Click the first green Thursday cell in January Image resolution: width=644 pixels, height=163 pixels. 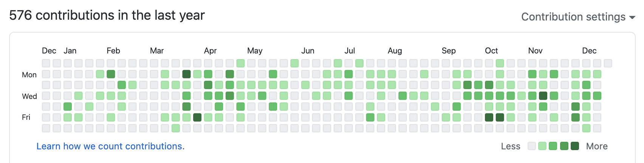[68, 107]
